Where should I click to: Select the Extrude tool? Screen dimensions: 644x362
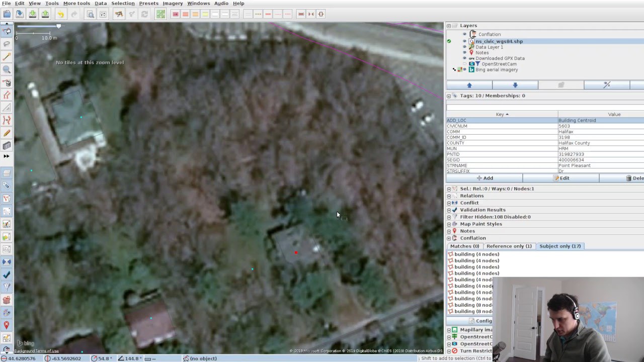coord(7,108)
